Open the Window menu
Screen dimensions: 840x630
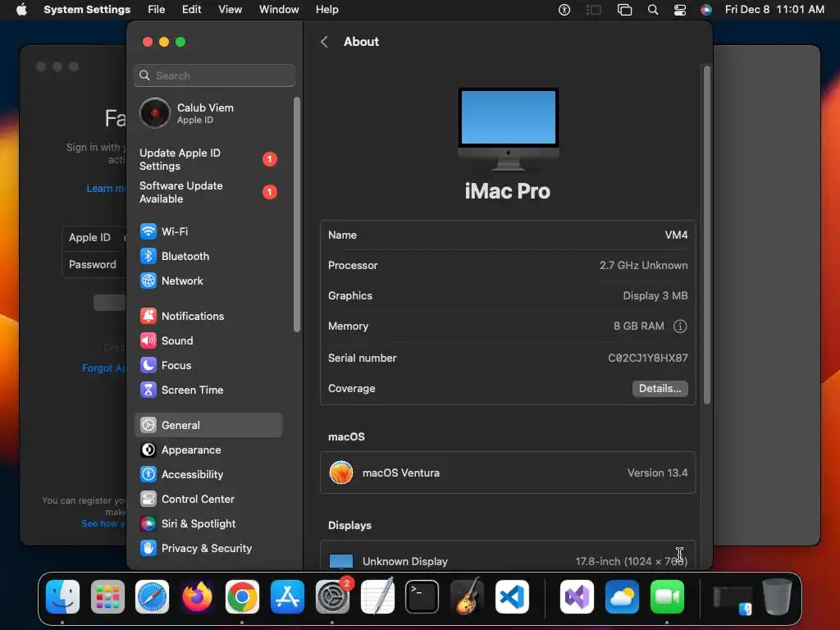(279, 10)
